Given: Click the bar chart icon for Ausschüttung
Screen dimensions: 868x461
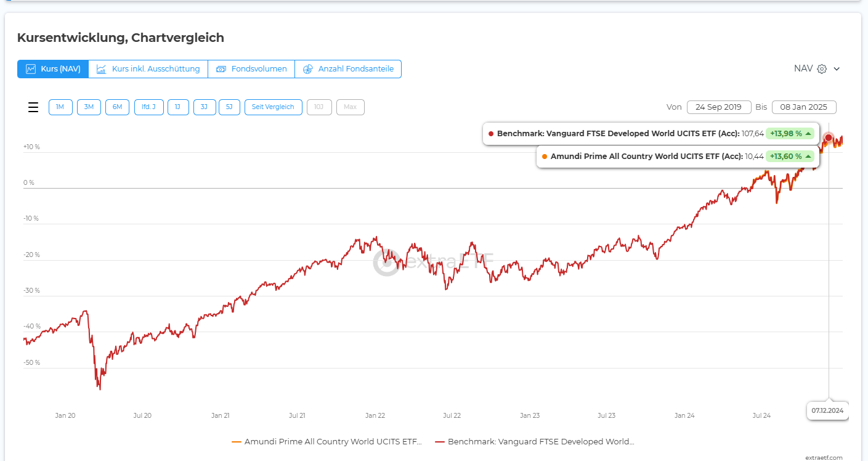Looking at the screenshot, I should coord(102,69).
